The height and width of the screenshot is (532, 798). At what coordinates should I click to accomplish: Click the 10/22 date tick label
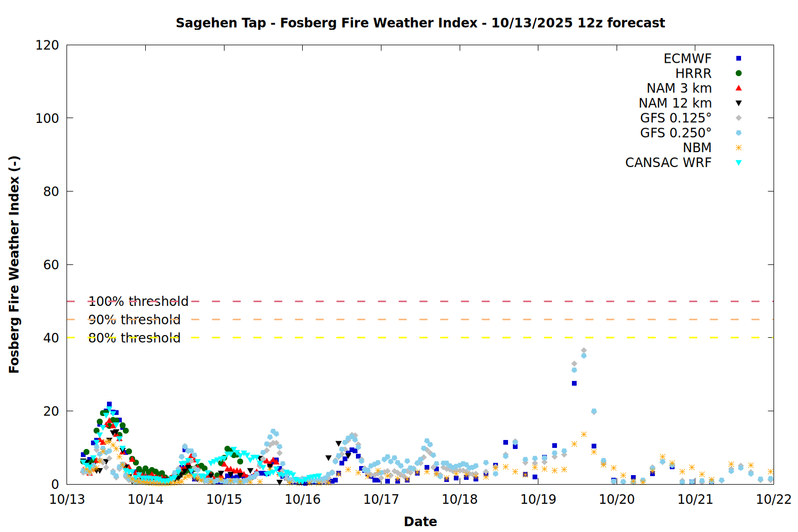774,500
